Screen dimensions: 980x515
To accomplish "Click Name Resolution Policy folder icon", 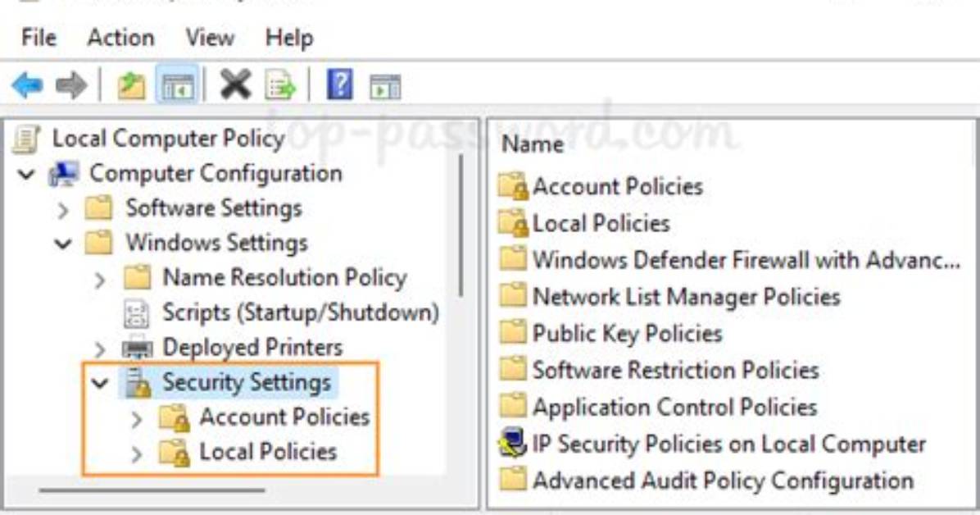I will coord(137,277).
